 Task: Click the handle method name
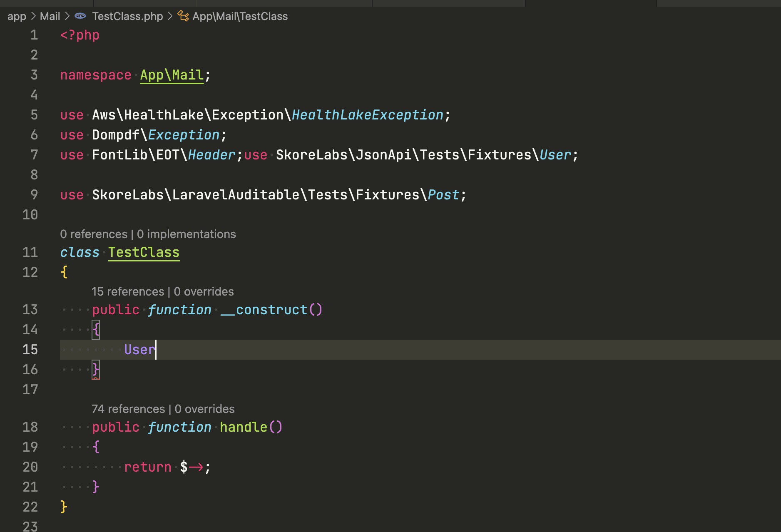244,427
